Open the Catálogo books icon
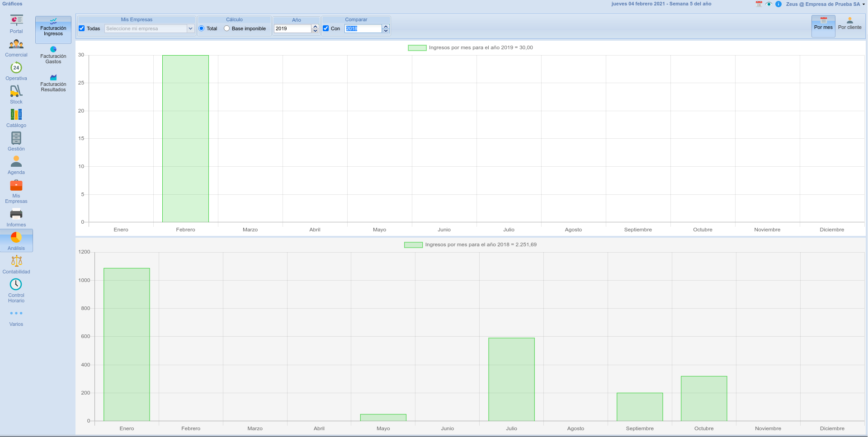The height and width of the screenshot is (437, 868). [16, 115]
